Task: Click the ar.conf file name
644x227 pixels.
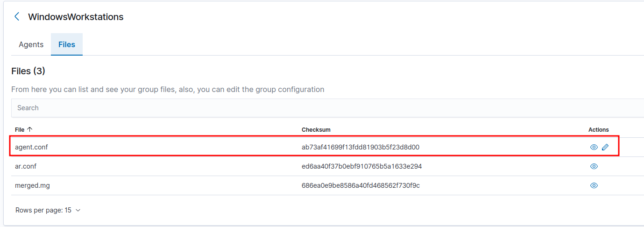Action: (x=26, y=166)
